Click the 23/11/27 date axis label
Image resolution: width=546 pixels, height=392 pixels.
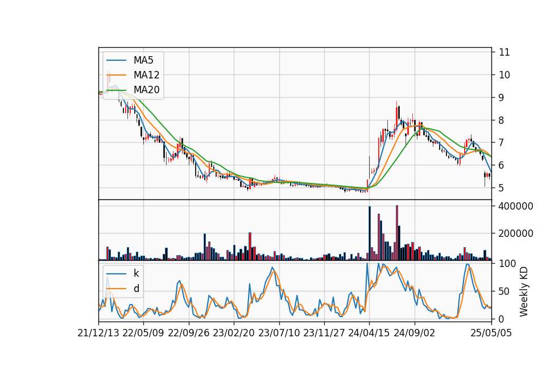(324, 333)
